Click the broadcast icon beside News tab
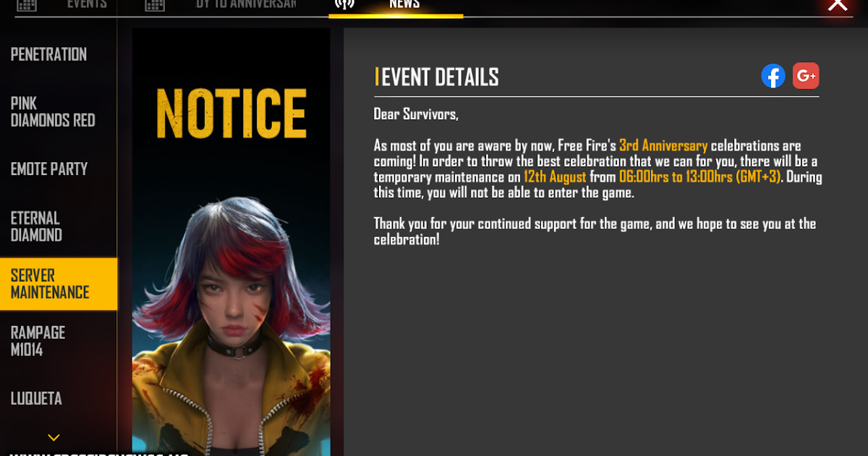868x456 pixels. pyautogui.click(x=344, y=4)
